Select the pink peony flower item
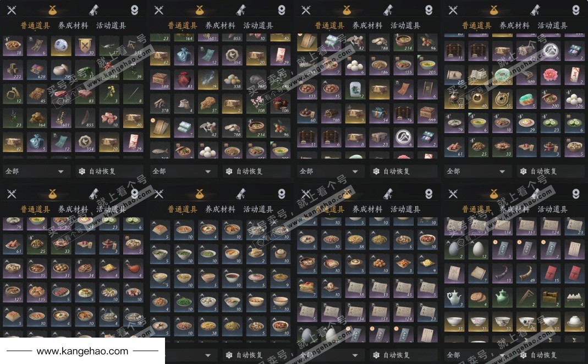The width and height of the screenshot is (588, 364). 550,75
